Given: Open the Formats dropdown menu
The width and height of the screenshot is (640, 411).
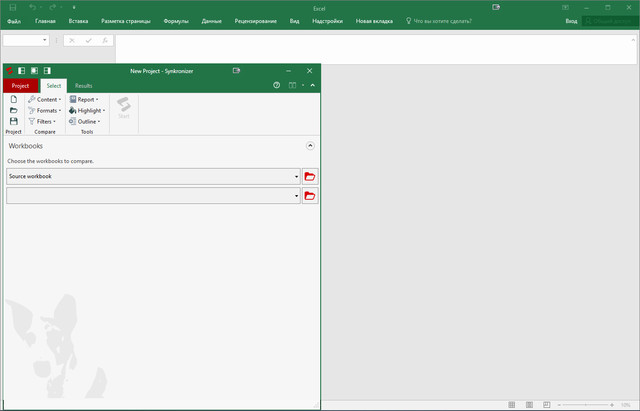Looking at the screenshot, I should [45, 110].
